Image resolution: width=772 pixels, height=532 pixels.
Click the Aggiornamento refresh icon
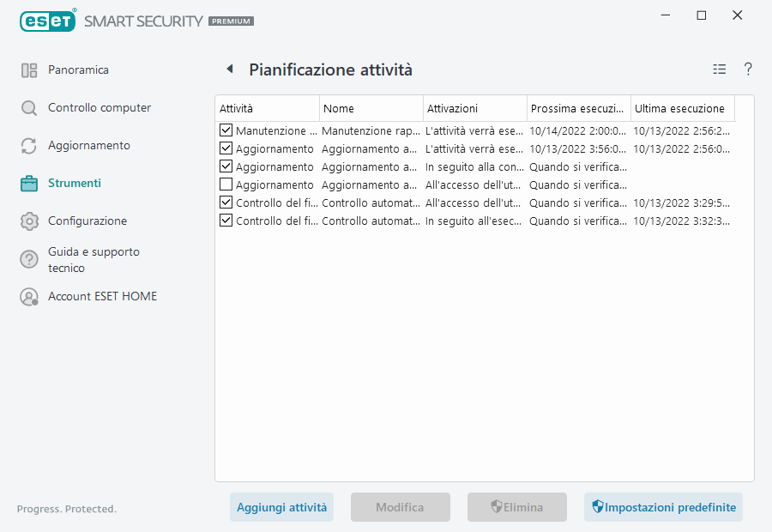click(29, 146)
